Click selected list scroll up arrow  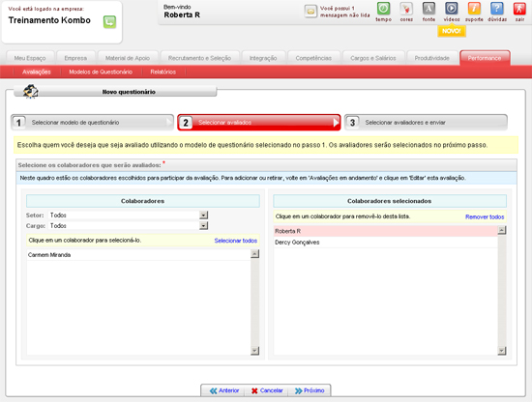click(502, 230)
